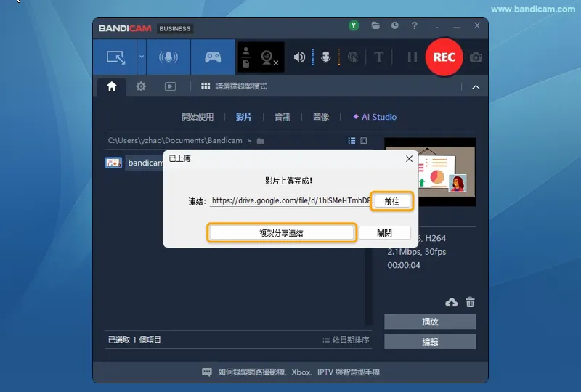The width and height of the screenshot is (581, 392).
Task: Click the pause recording icon
Action: pyautogui.click(x=413, y=57)
